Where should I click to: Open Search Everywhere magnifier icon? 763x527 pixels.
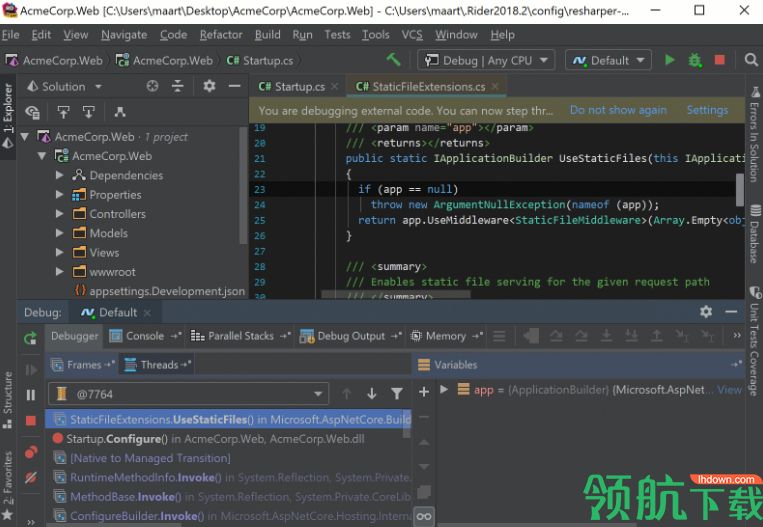pyautogui.click(x=751, y=60)
